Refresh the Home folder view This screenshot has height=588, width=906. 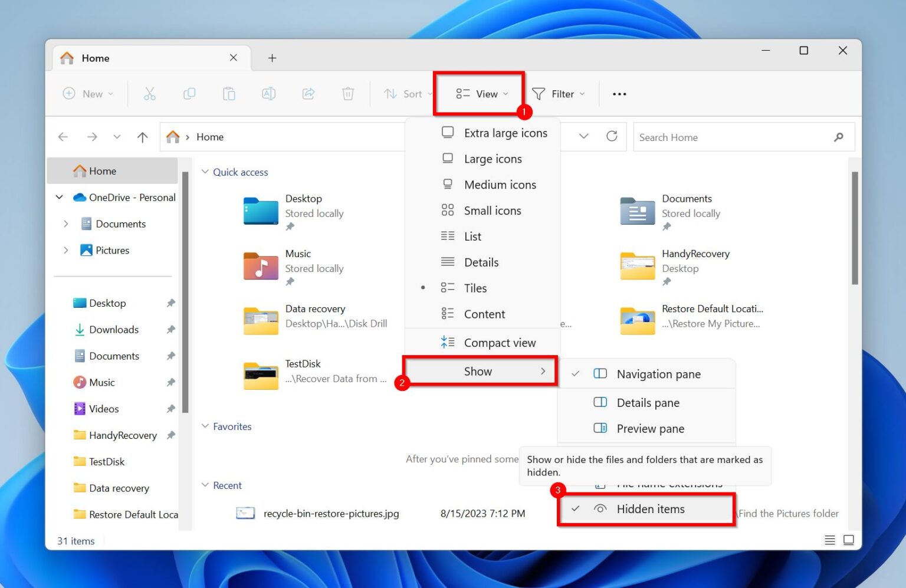pyautogui.click(x=612, y=136)
